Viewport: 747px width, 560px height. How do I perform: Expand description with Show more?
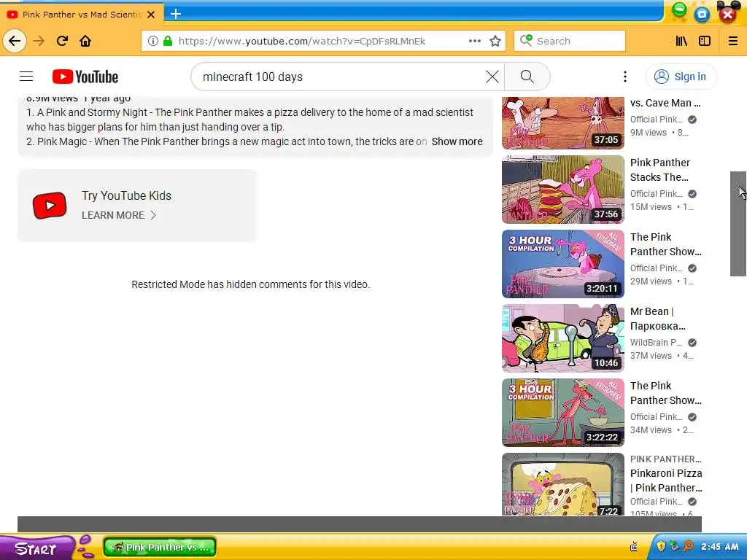(457, 141)
